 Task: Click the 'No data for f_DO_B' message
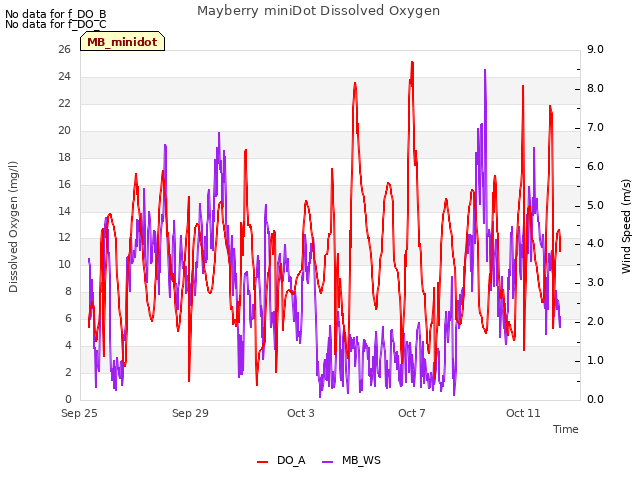(x=56, y=14)
